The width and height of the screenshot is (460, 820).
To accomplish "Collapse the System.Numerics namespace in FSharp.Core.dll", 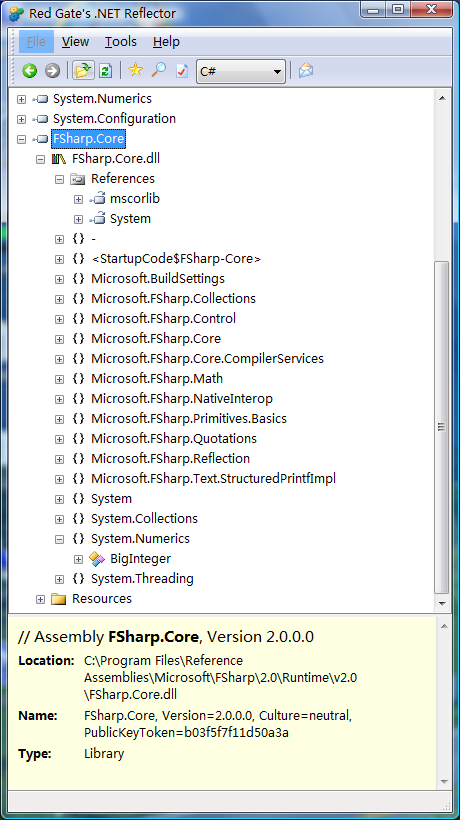I will click(x=60, y=539).
